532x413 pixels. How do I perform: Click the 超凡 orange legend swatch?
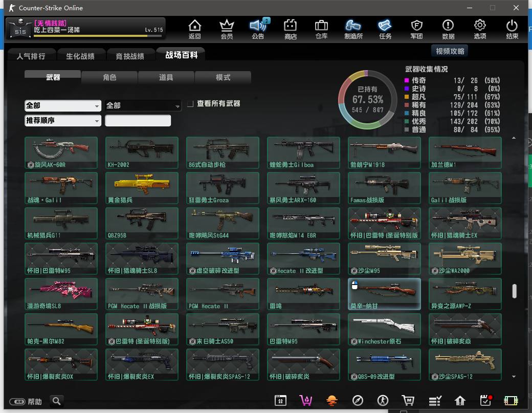tap(407, 97)
